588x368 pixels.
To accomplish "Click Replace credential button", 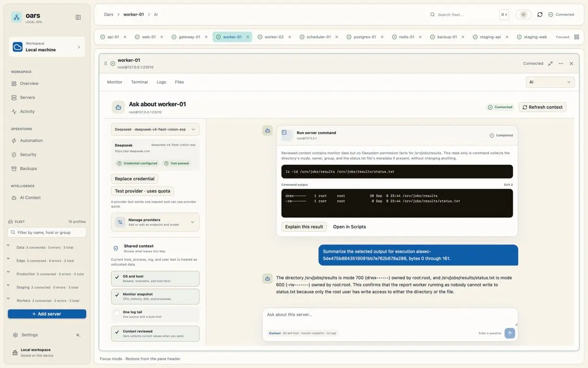I will tap(135, 179).
